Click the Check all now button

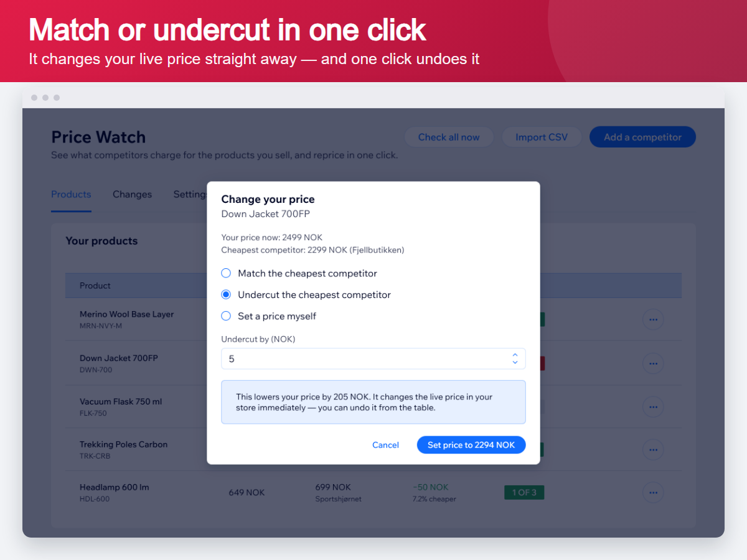(449, 137)
